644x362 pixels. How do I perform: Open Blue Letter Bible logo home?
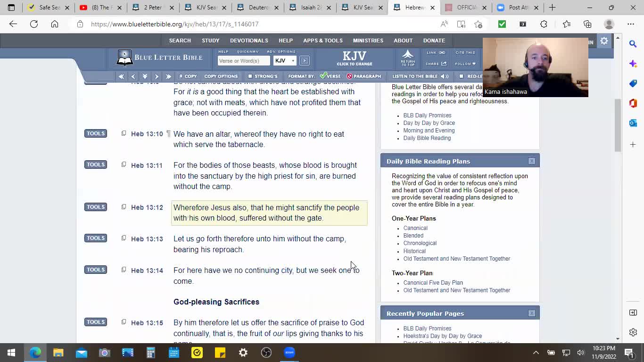(x=160, y=58)
